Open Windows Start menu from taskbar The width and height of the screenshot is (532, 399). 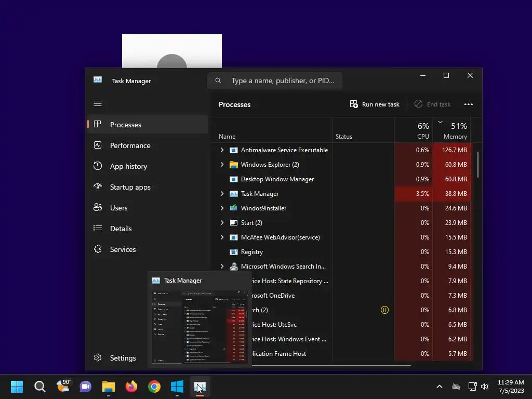pos(17,387)
